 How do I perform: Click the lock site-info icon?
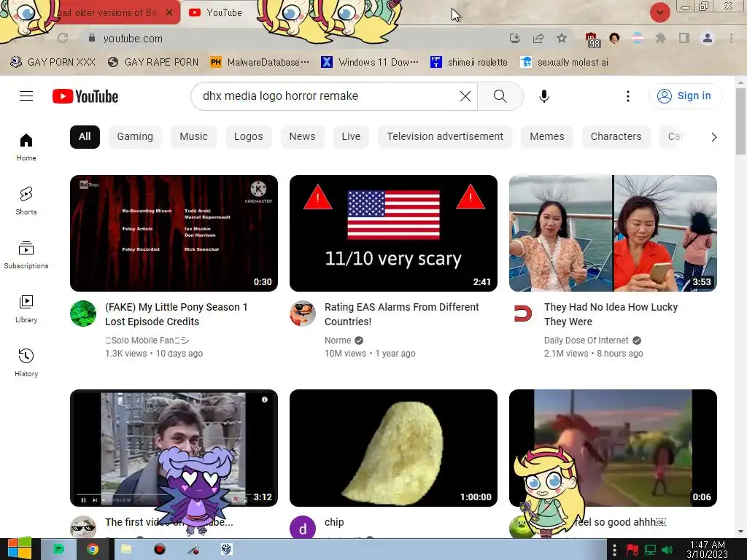point(92,38)
